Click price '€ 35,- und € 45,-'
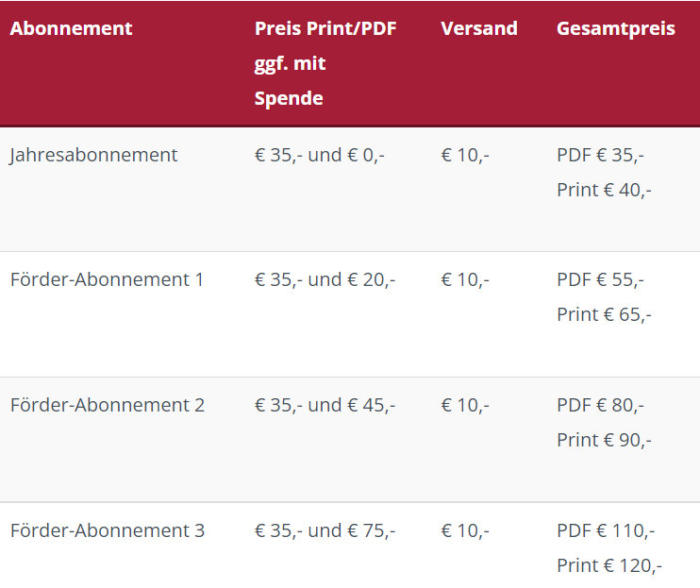 tap(325, 406)
